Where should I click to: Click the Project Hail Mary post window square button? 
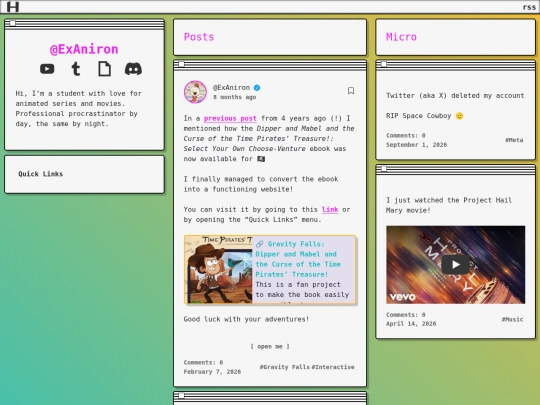[x=384, y=169]
